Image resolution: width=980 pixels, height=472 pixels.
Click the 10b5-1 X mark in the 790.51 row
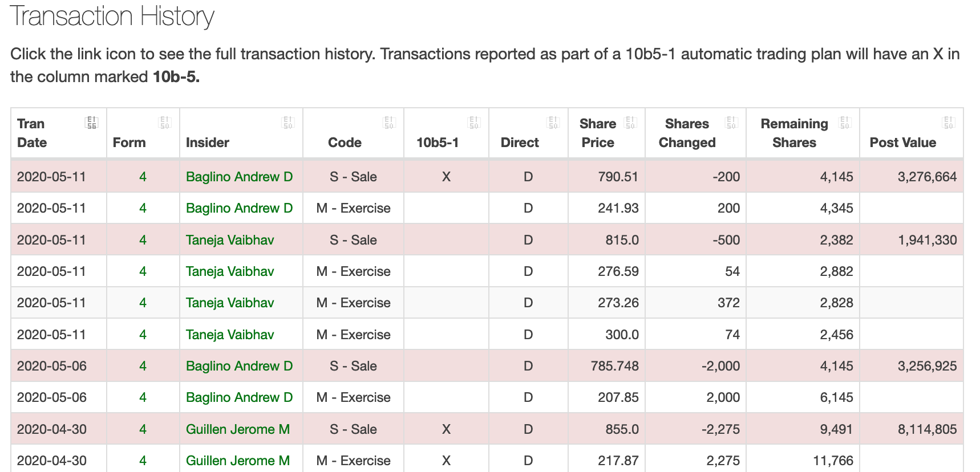(446, 177)
